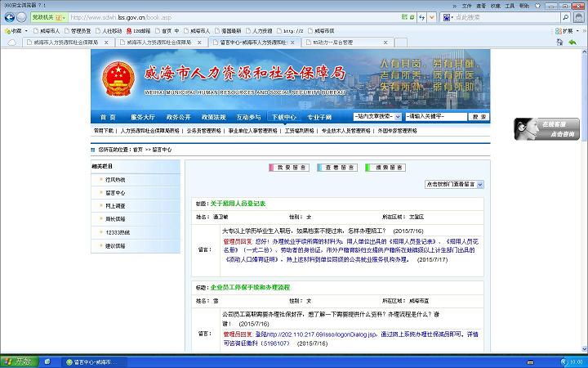Viewport: 588px width, 368px height.
Task: Click the browser back arrow button
Action: [x=10, y=16]
